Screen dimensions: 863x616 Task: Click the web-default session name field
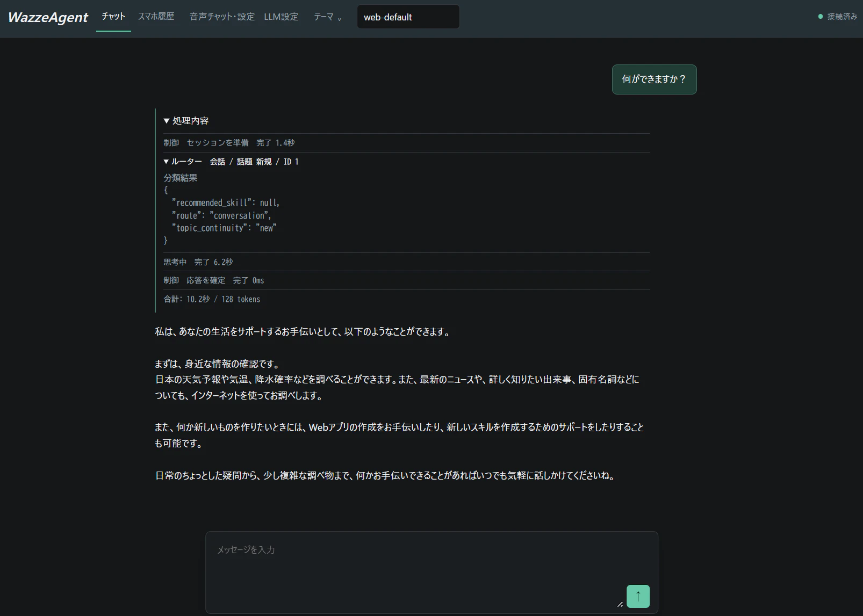[x=408, y=17]
